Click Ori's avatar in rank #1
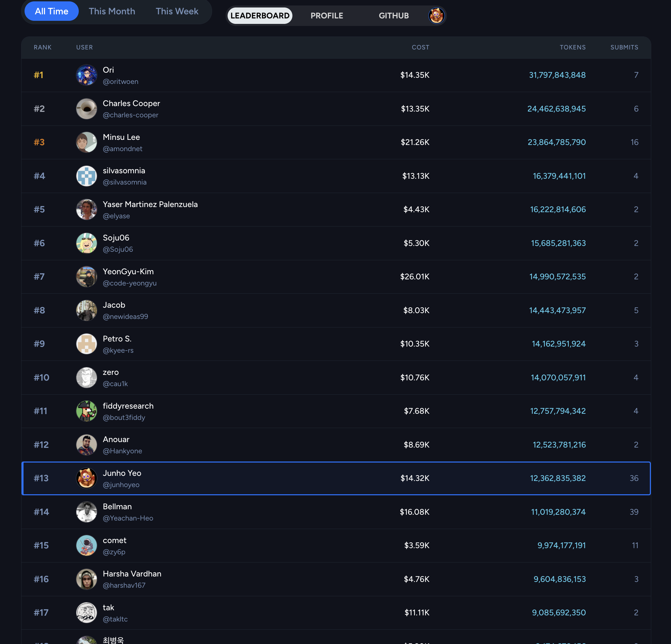671x644 pixels. (x=86, y=75)
